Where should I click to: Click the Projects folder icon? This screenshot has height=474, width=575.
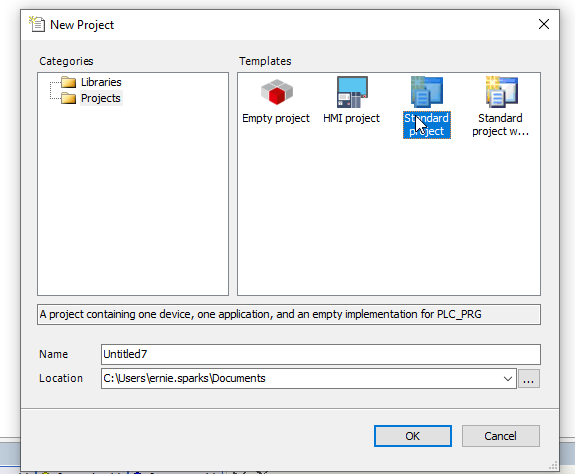(69, 98)
